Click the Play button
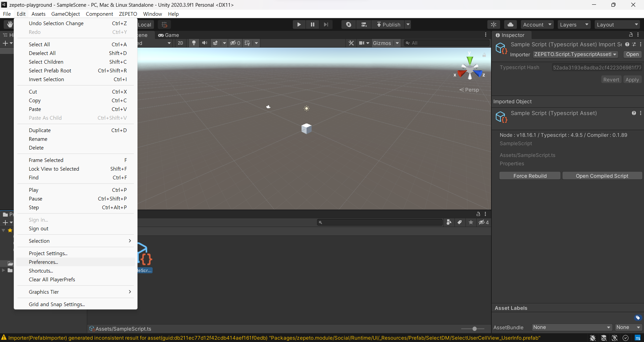The width and height of the screenshot is (644, 342). pyautogui.click(x=299, y=24)
